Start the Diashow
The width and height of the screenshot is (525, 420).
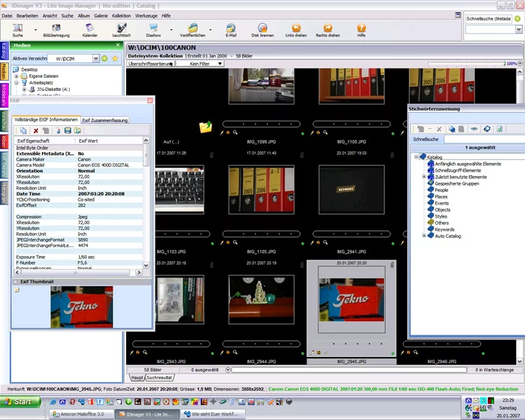[x=153, y=30]
